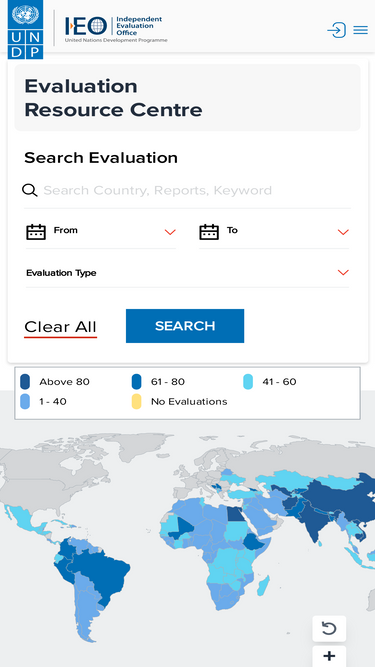
Task: Click the Clear All link
Action: [x=60, y=327]
